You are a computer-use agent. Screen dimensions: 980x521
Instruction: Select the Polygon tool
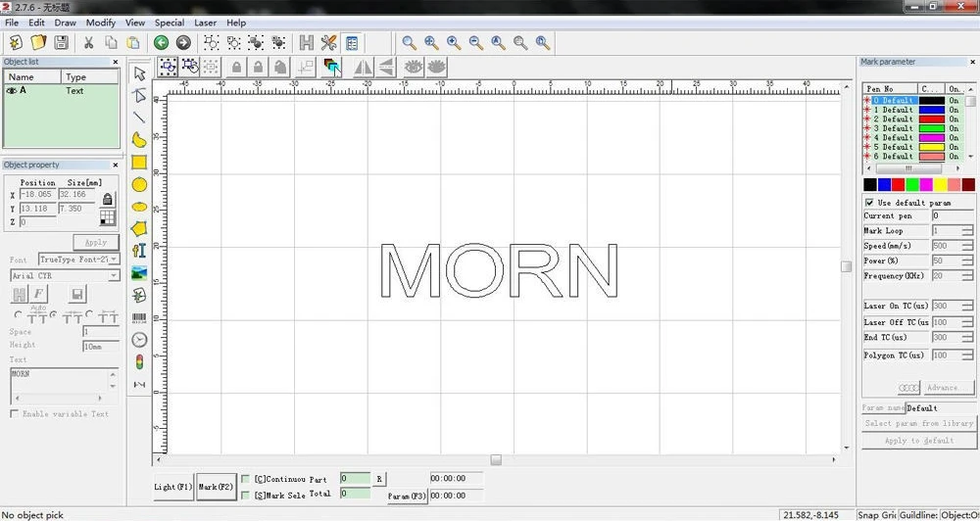point(139,228)
